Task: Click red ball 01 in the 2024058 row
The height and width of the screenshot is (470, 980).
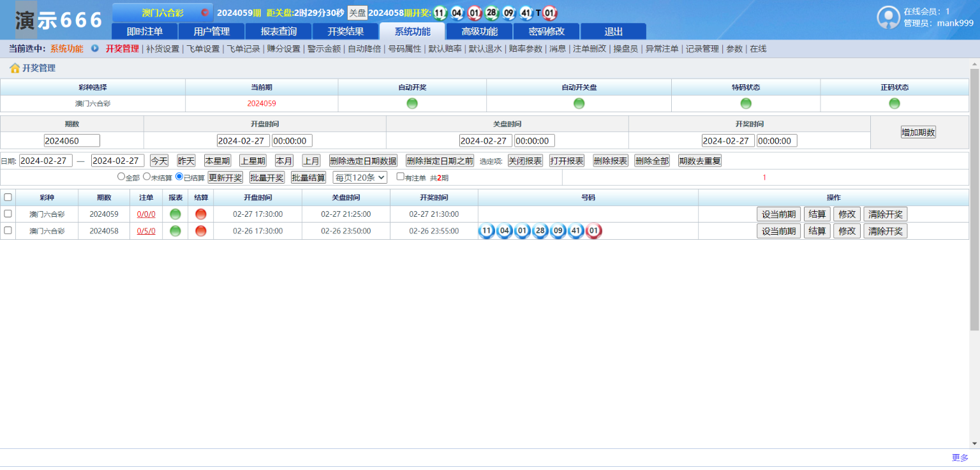Action: tap(594, 231)
